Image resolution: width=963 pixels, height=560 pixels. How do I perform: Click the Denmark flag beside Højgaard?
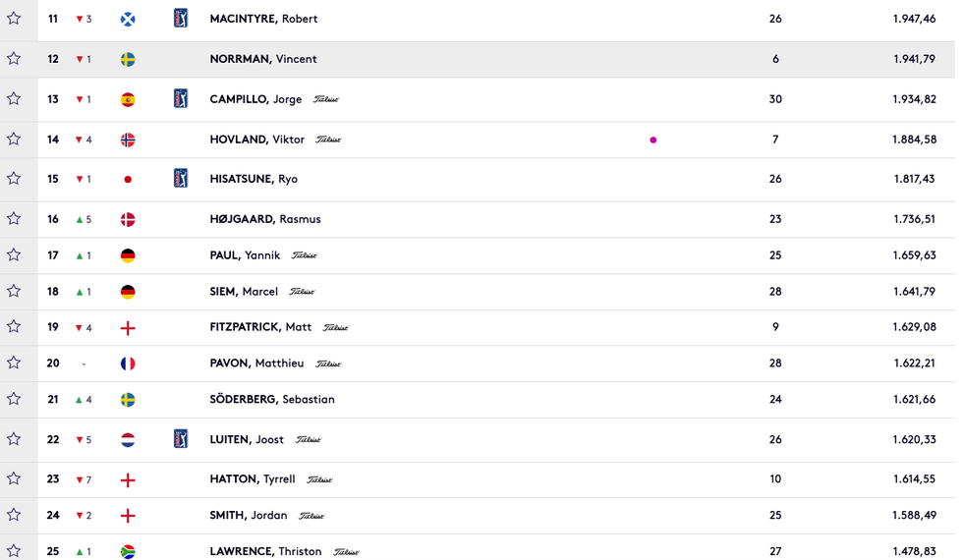click(128, 220)
